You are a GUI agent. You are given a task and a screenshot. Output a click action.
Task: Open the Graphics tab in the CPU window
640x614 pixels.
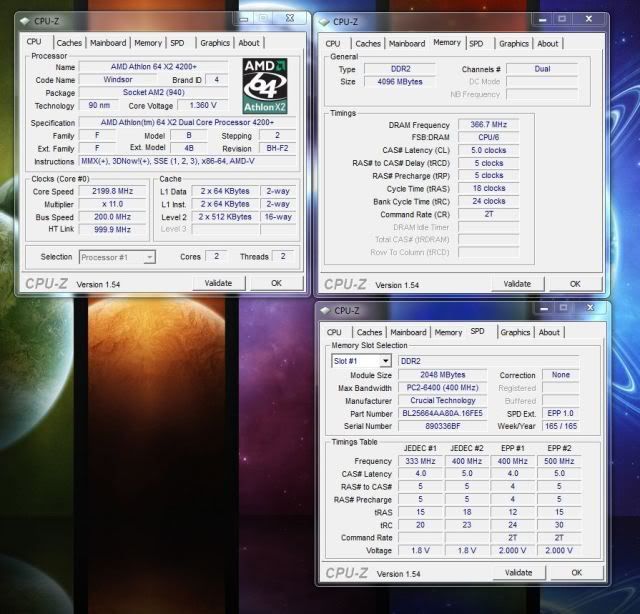coord(215,43)
